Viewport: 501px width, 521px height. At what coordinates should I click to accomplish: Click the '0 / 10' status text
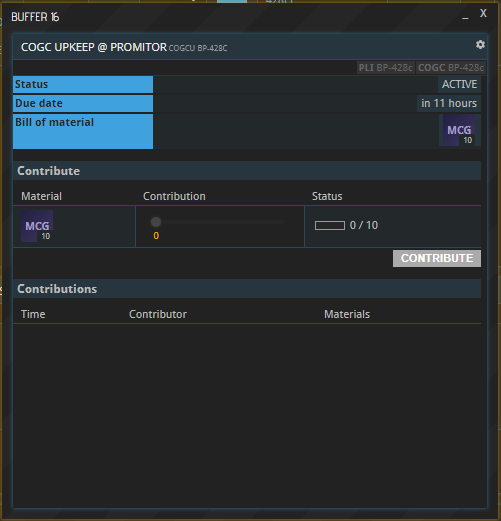[x=364, y=225]
